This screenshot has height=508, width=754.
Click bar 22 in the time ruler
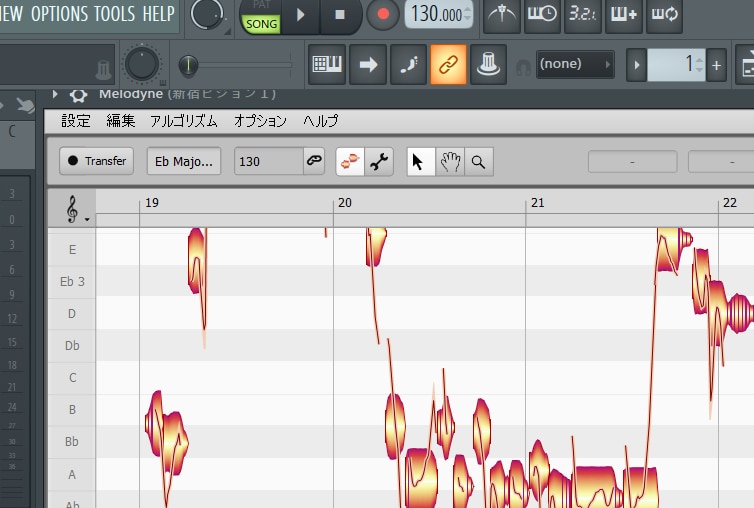click(730, 203)
